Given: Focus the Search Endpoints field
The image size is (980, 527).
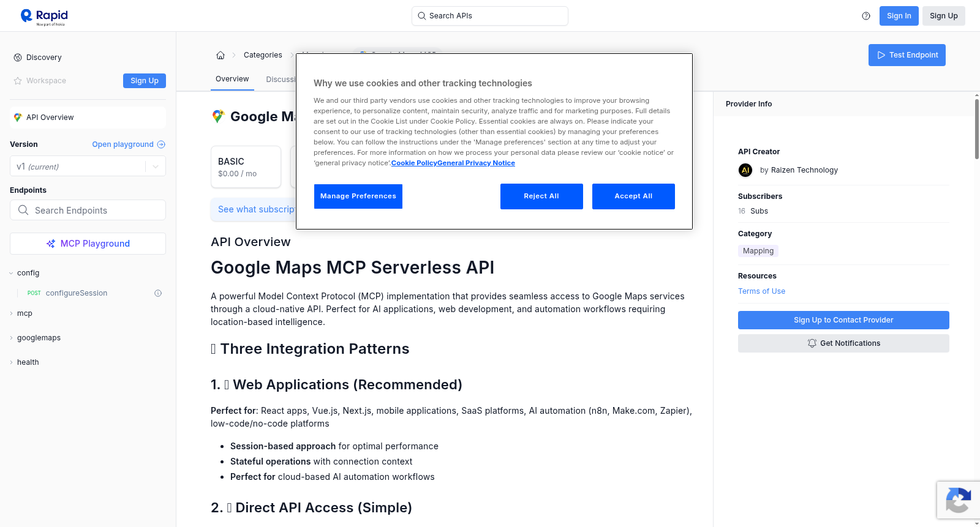Looking at the screenshot, I should (x=88, y=210).
